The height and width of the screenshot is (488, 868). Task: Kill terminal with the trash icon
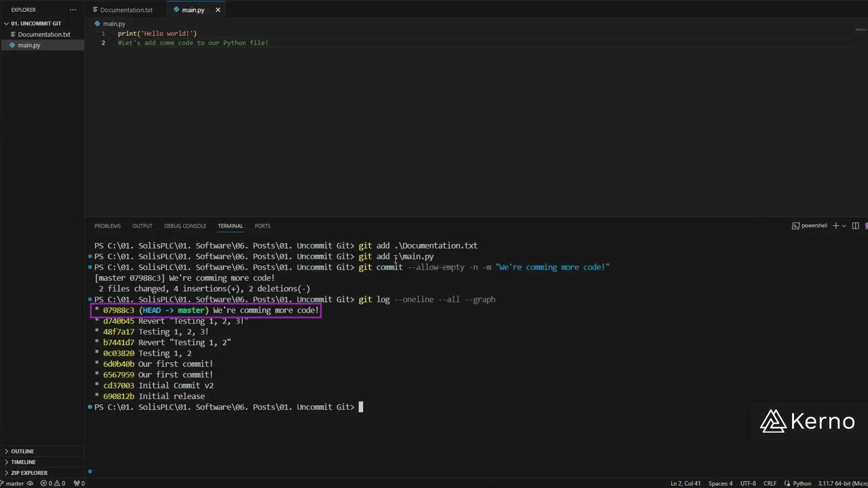pos(866,226)
